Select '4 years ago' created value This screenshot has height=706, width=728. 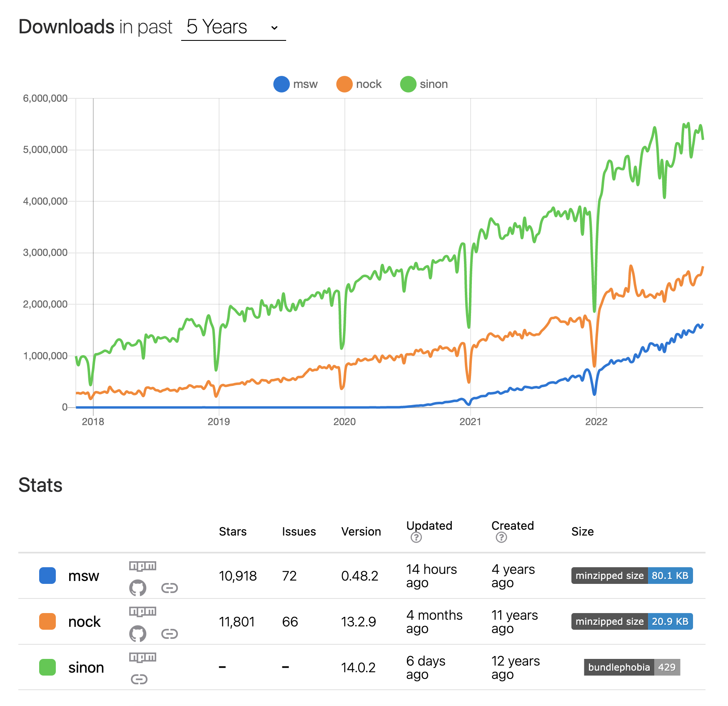tap(513, 576)
